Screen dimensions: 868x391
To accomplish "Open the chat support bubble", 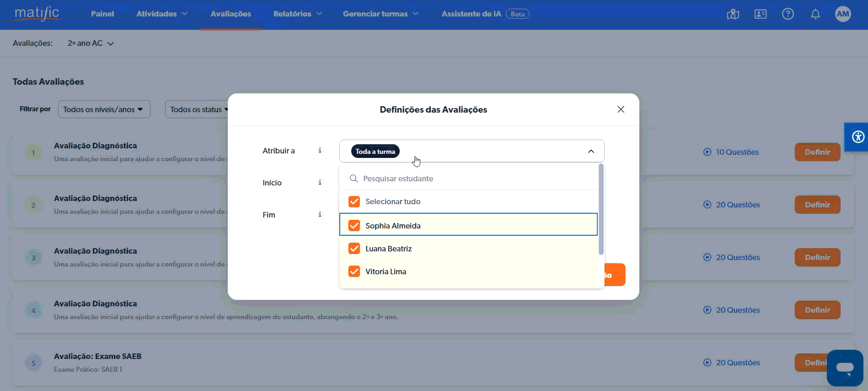I will click(x=844, y=368).
